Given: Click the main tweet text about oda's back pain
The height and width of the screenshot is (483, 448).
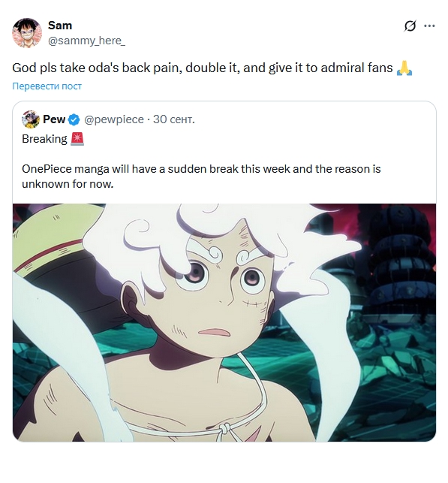Looking at the screenshot, I should [203, 68].
